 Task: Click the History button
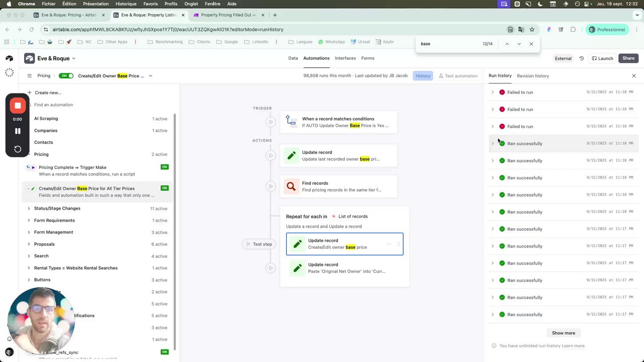(423, 76)
